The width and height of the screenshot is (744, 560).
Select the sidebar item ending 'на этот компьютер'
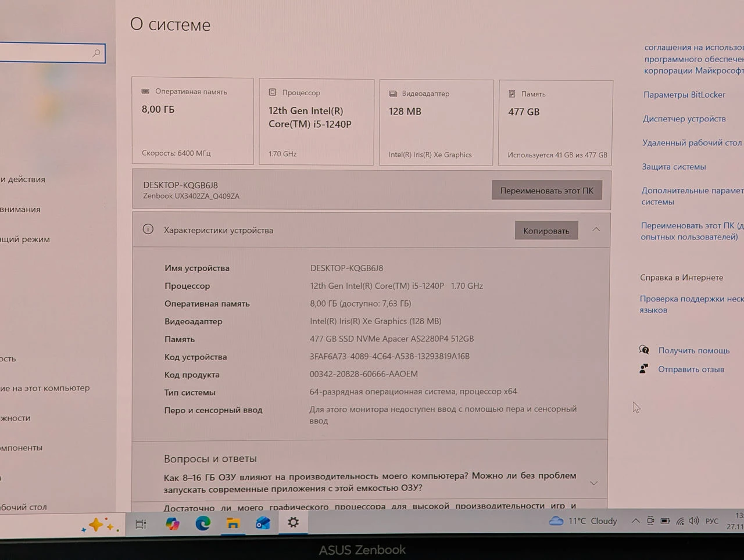[45, 388]
